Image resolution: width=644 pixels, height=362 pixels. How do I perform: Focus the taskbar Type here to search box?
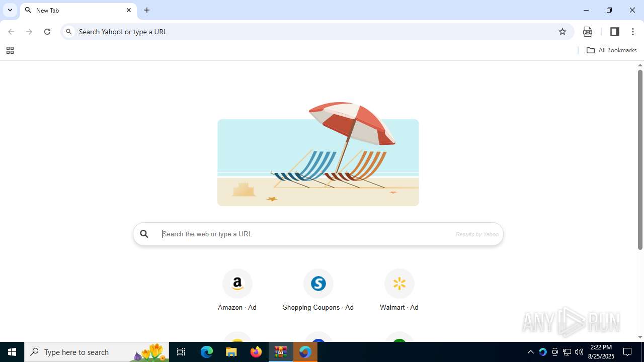[97, 352]
